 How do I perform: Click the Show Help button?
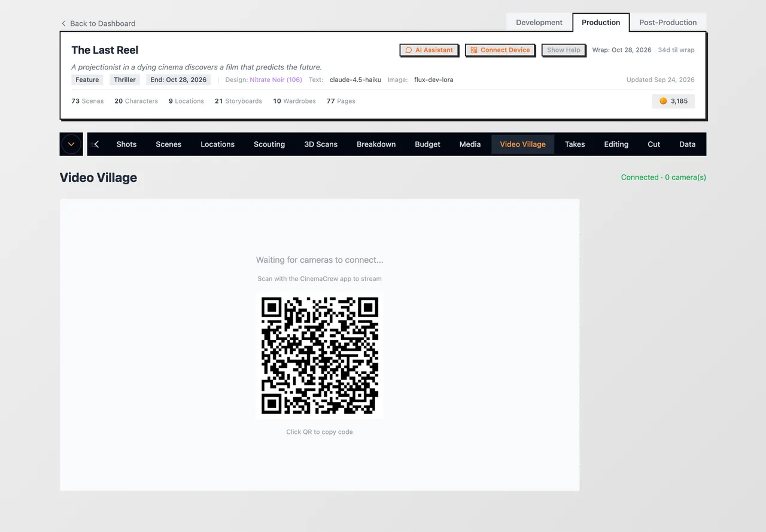point(564,50)
